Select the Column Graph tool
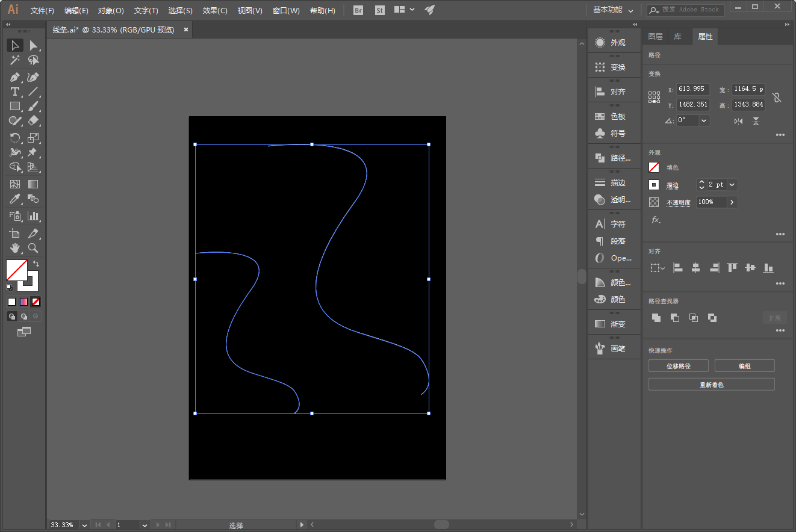The height and width of the screenshot is (532, 796). coord(33,215)
